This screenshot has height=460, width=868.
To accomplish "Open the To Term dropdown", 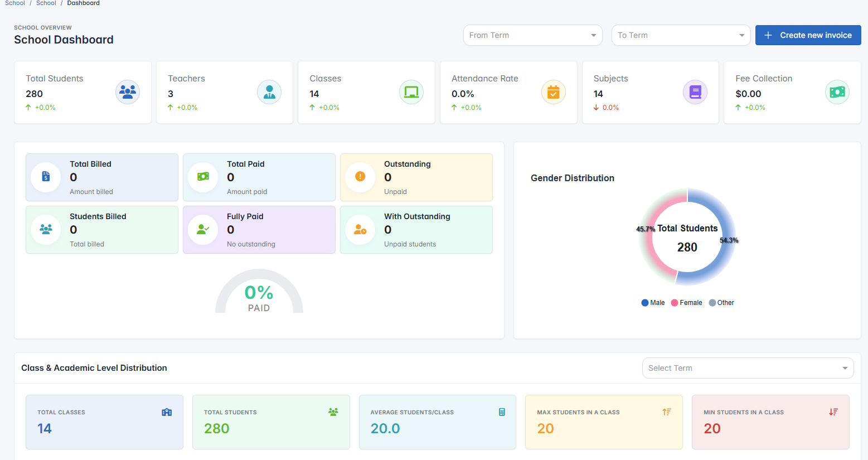I will coord(681,35).
